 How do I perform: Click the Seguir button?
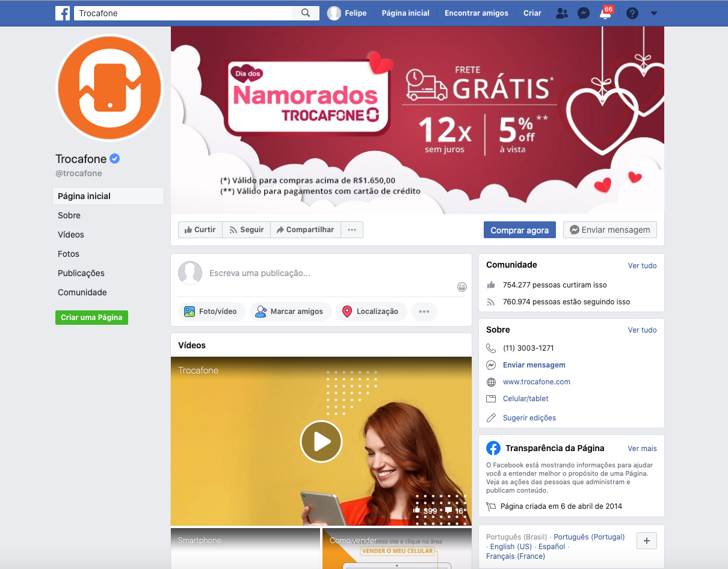[246, 230]
